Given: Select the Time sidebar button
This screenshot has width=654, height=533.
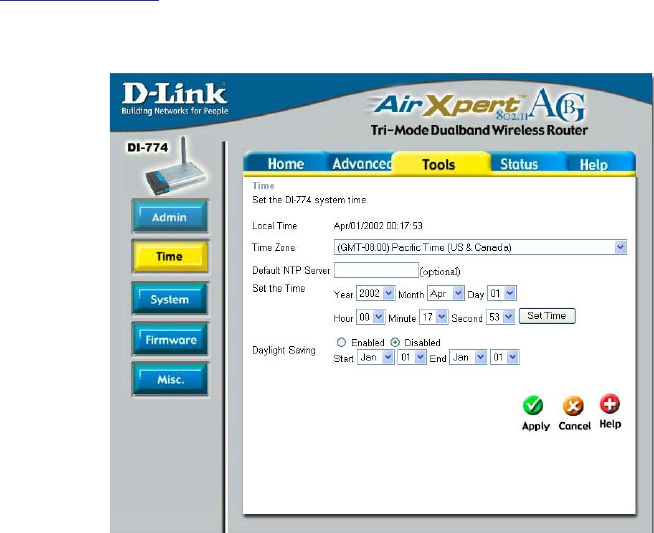Looking at the screenshot, I should click(170, 256).
